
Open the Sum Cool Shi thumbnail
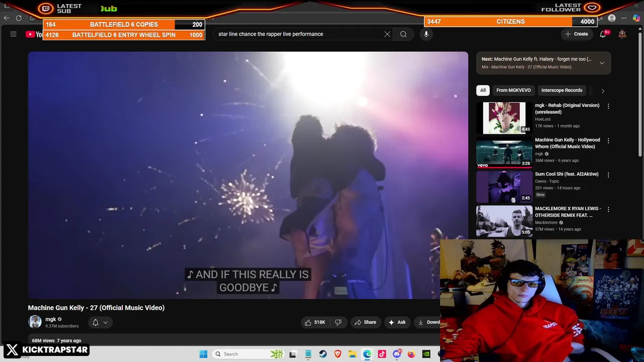(x=504, y=187)
